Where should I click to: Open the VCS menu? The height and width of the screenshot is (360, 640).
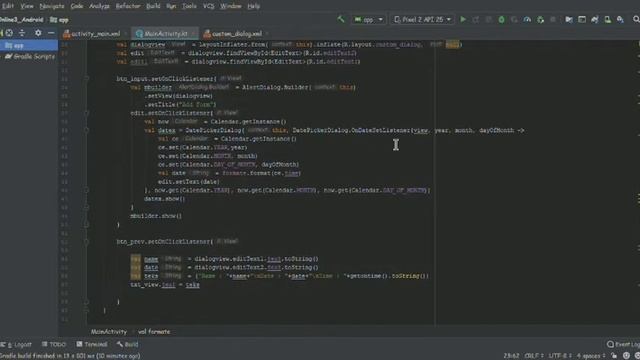[209, 6]
